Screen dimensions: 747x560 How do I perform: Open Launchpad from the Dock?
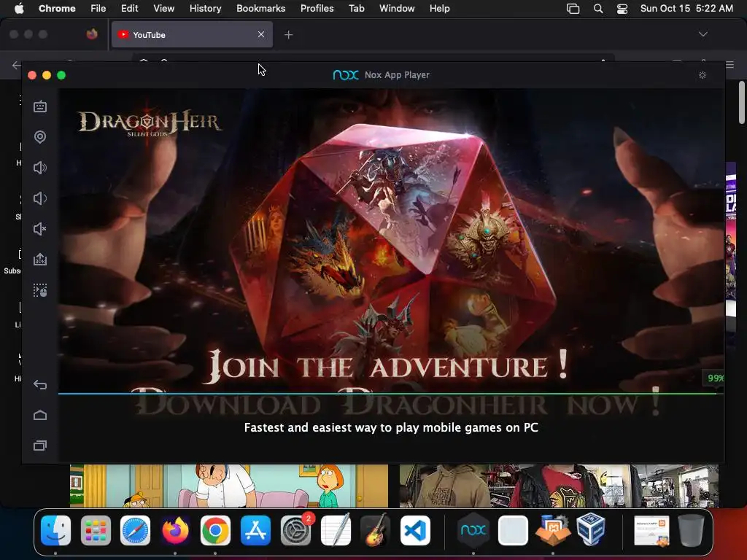click(96, 530)
